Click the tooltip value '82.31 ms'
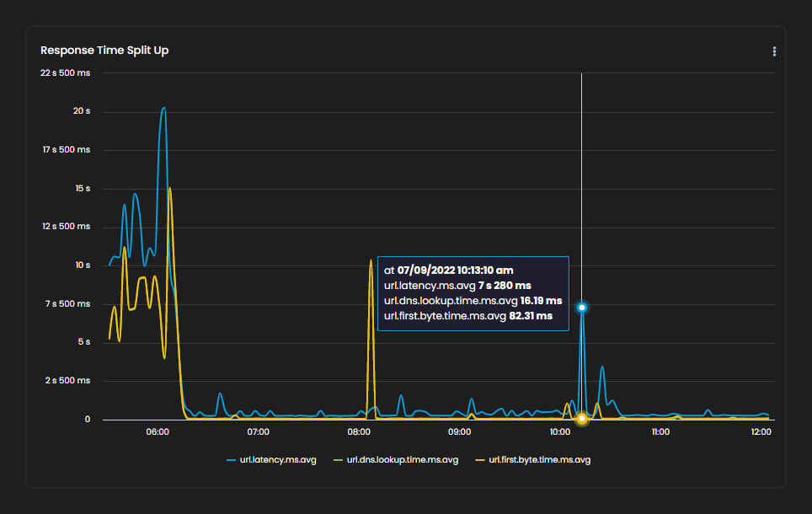The width and height of the screenshot is (812, 514). tap(531, 315)
